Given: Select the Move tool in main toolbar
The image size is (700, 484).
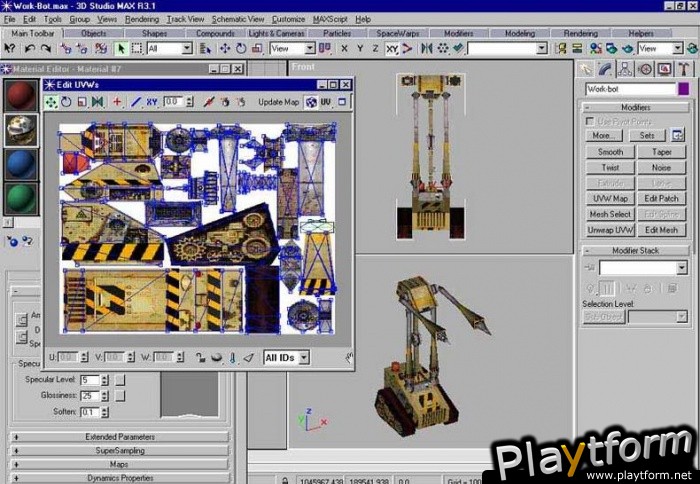Looking at the screenshot, I should (225, 48).
